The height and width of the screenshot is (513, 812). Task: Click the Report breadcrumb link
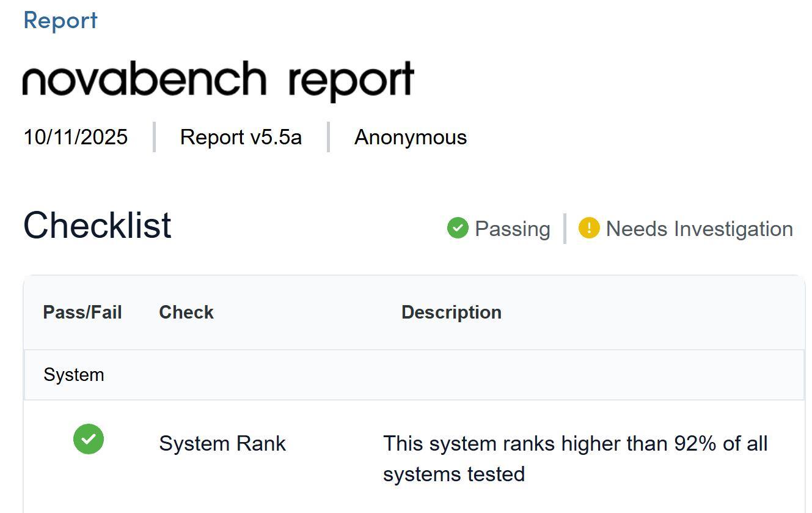coord(60,20)
